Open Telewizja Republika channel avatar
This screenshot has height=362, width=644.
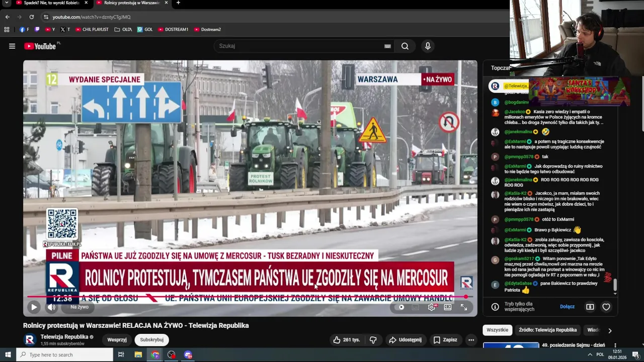click(30, 340)
